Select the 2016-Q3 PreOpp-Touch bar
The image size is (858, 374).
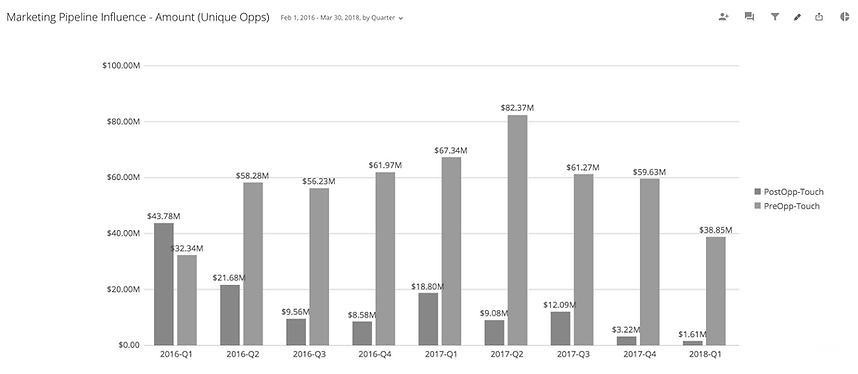click(x=319, y=267)
